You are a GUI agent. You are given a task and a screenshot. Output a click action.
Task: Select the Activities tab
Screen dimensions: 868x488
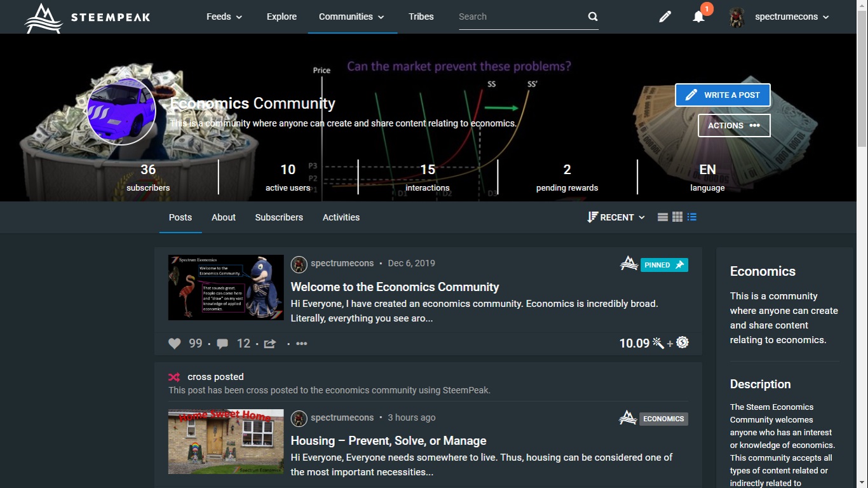point(341,217)
